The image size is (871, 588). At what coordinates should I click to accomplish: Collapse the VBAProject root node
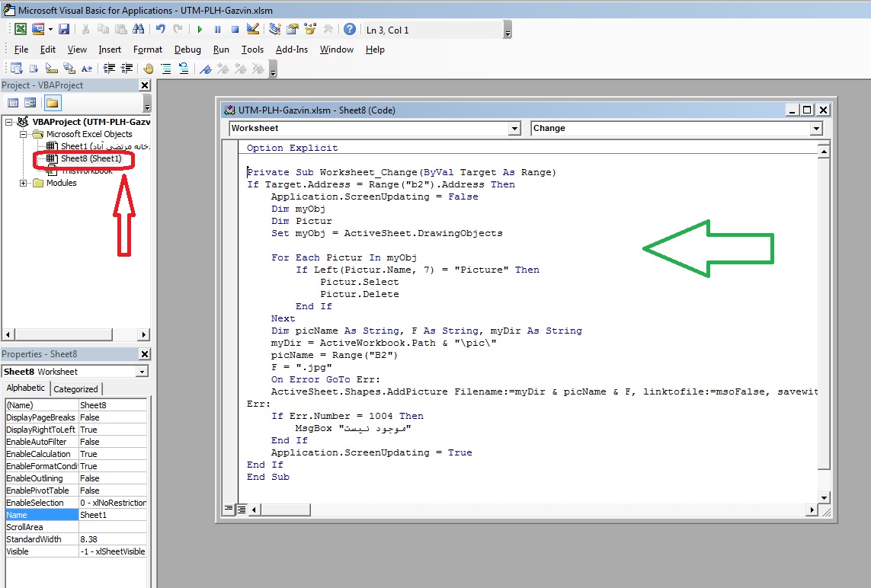pyautogui.click(x=9, y=122)
